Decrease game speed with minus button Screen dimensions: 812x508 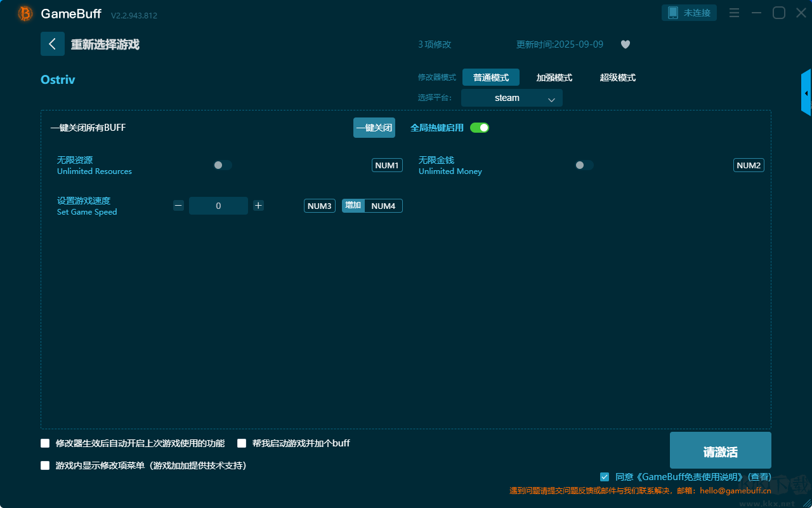coord(178,206)
